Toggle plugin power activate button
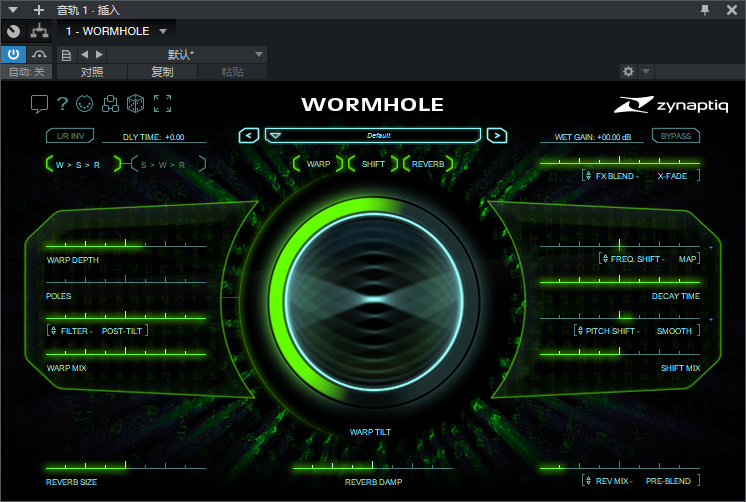The height and width of the screenshot is (502, 746). coord(13,54)
